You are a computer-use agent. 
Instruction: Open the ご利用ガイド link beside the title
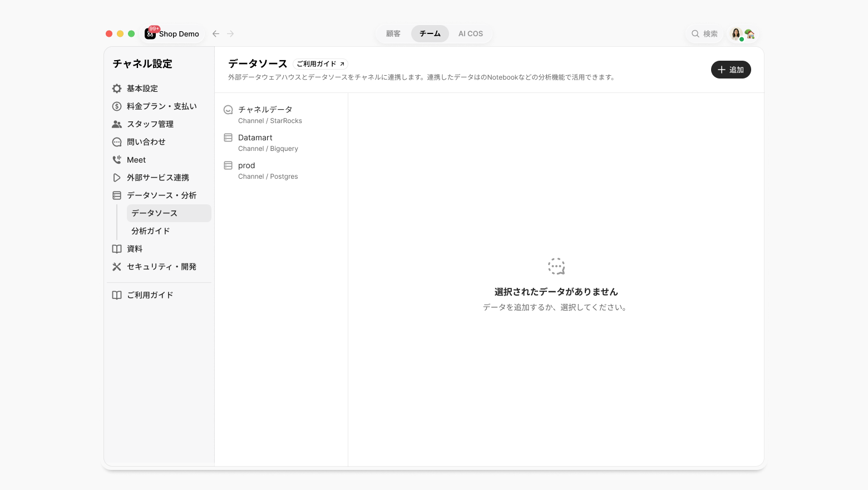point(320,64)
